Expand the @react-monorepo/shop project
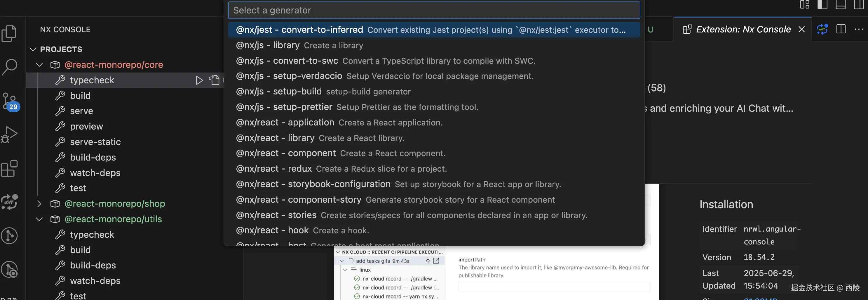 coord(39,204)
